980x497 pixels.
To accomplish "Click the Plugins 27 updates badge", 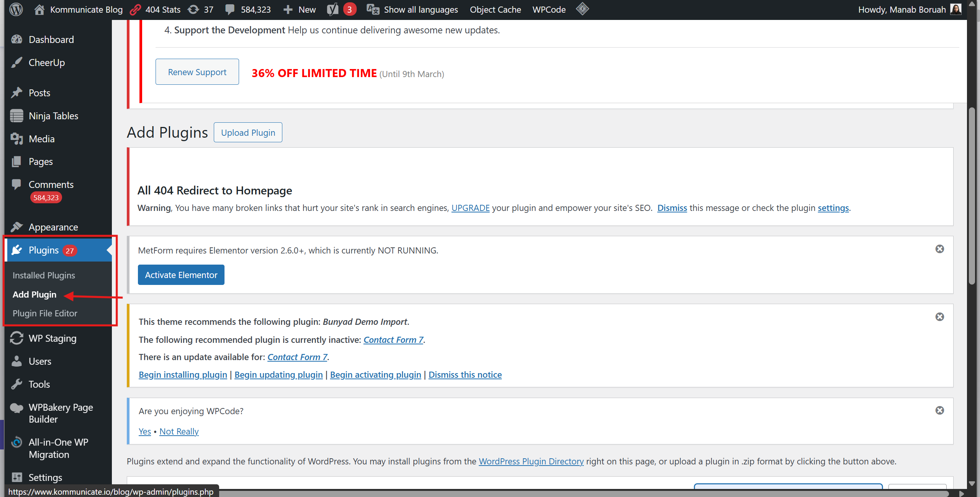I will click(69, 250).
